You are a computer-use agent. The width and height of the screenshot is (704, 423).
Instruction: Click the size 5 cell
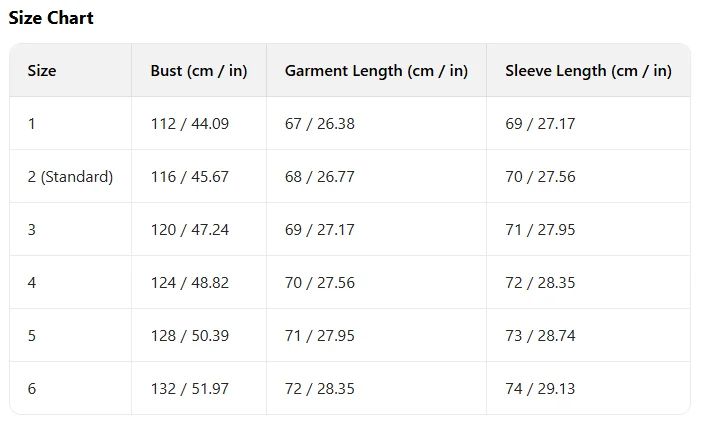(x=32, y=336)
